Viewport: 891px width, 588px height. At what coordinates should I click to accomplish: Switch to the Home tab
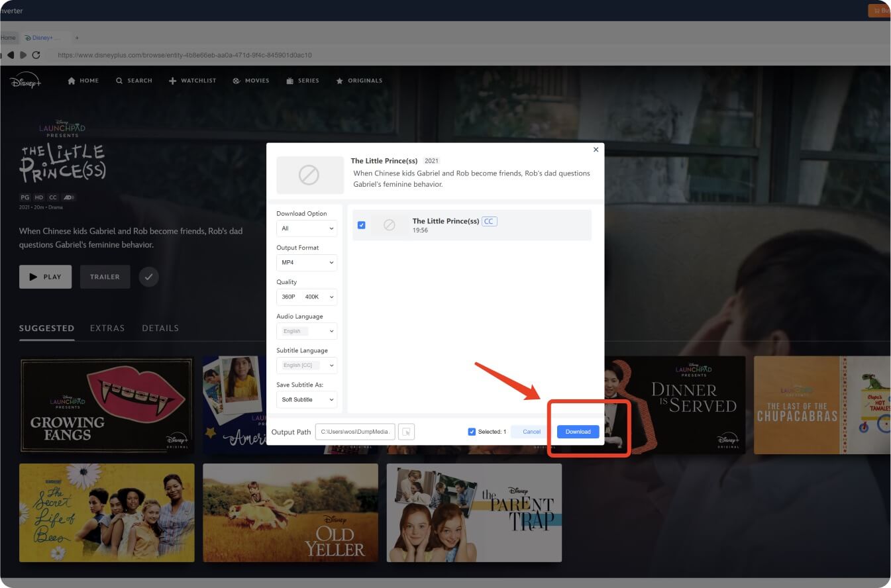tap(8, 38)
